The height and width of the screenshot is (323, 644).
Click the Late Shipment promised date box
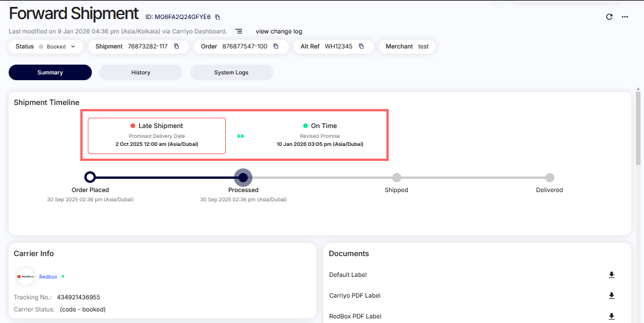[x=157, y=136]
